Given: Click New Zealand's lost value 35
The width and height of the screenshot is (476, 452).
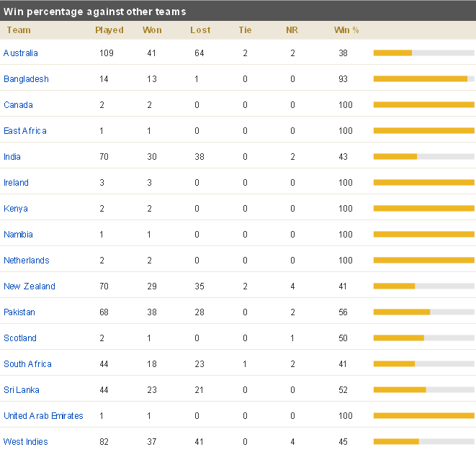Looking at the screenshot, I should pos(199,286).
